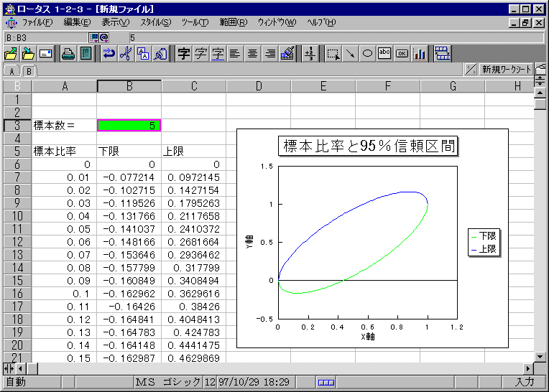Viewport: 549px width, 392px height.
Task: Click the horizontal scrollbar right arrow
Action: click(528, 368)
